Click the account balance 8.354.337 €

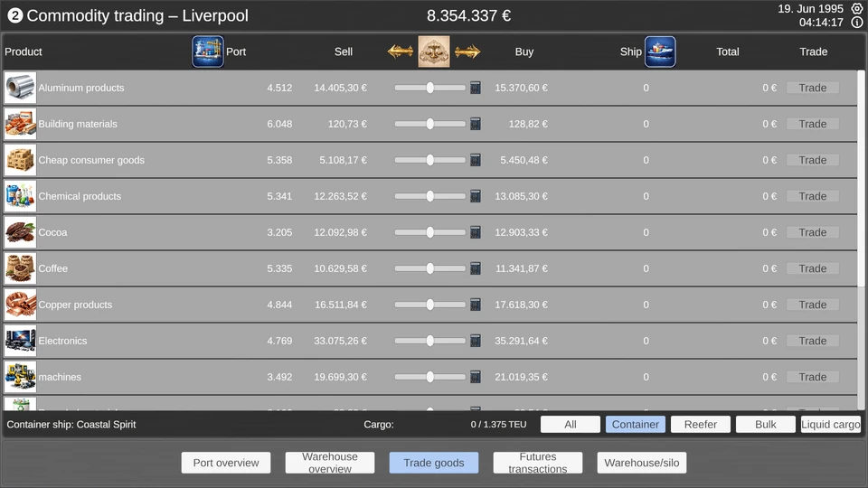pyautogui.click(x=468, y=15)
